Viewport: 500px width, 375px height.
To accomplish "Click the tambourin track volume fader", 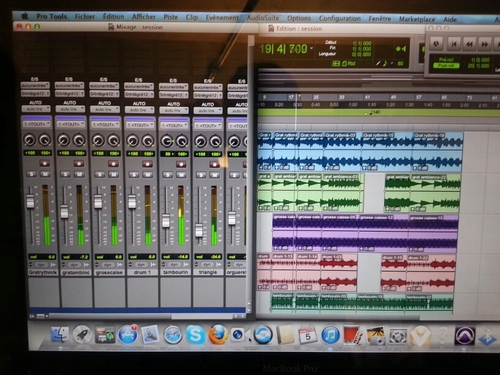I will (x=166, y=221).
